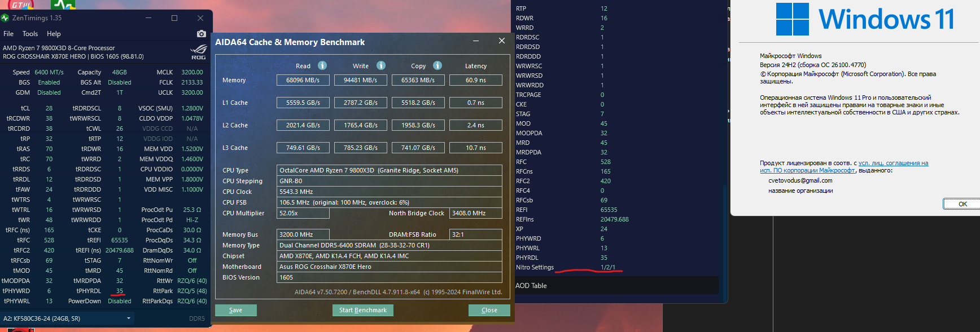980x332 pixels.
Task: Minimize the ZenTimings window
Action: point(148,18)
